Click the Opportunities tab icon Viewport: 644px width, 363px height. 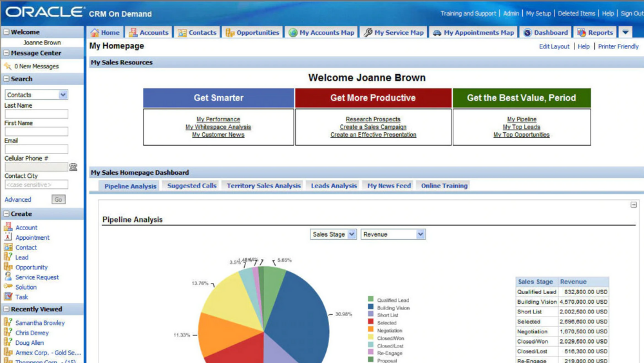(x=230, y=32)
